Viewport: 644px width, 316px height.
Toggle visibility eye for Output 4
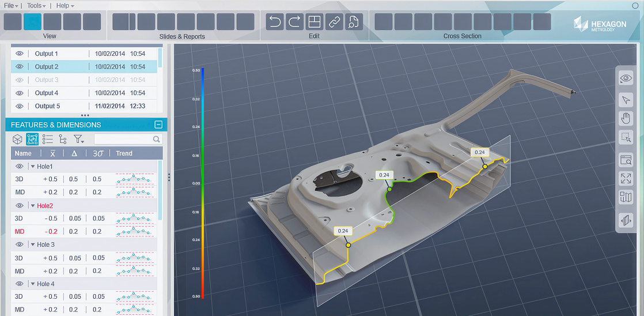pyautogui.click(x=20, y=93)
